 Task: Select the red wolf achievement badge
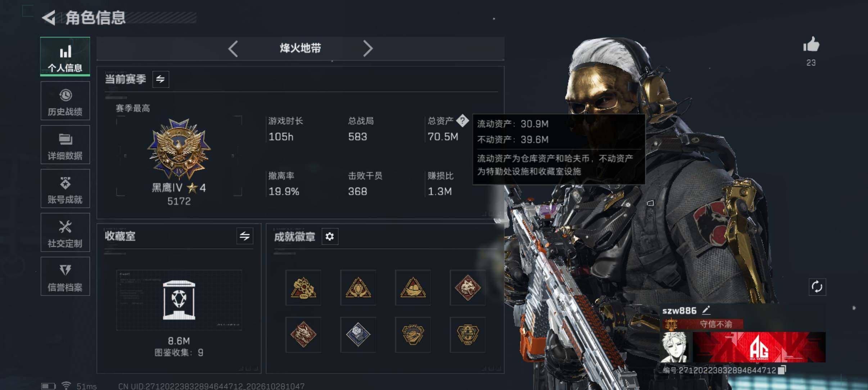coord(467,287)
